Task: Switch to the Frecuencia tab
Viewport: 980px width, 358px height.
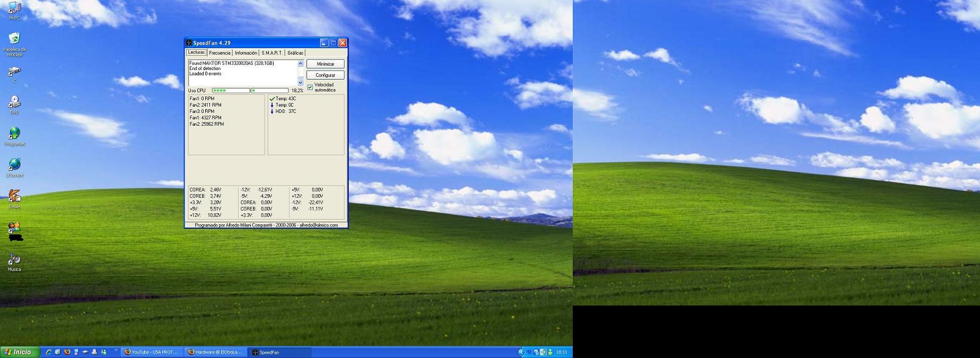Action: 220,53
